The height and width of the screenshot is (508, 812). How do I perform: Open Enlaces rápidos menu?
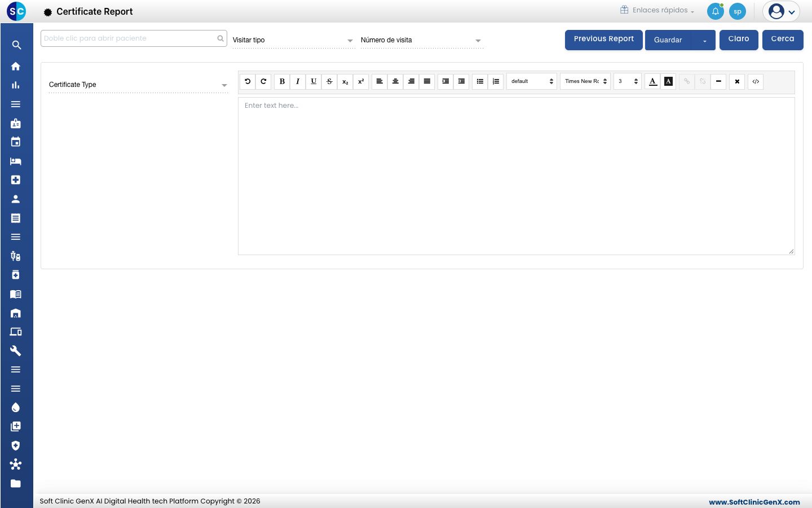[x=657, y=10]
